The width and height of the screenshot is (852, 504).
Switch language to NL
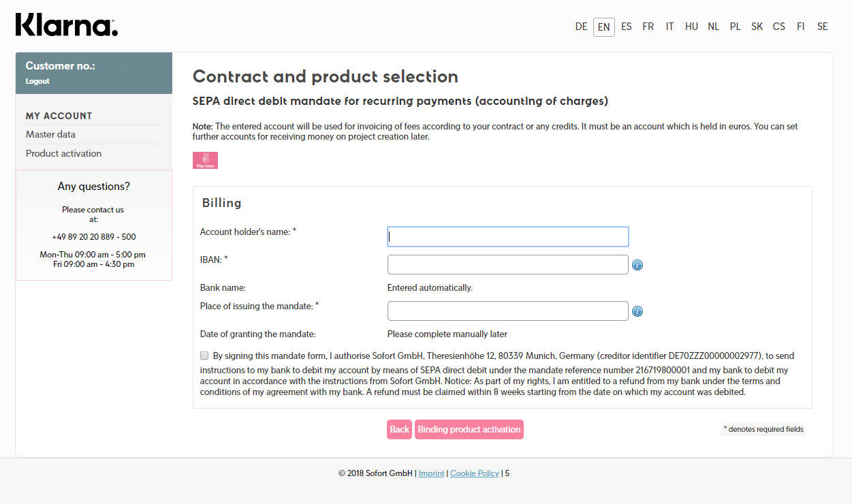pyautogui.click(x=713, y=27)
